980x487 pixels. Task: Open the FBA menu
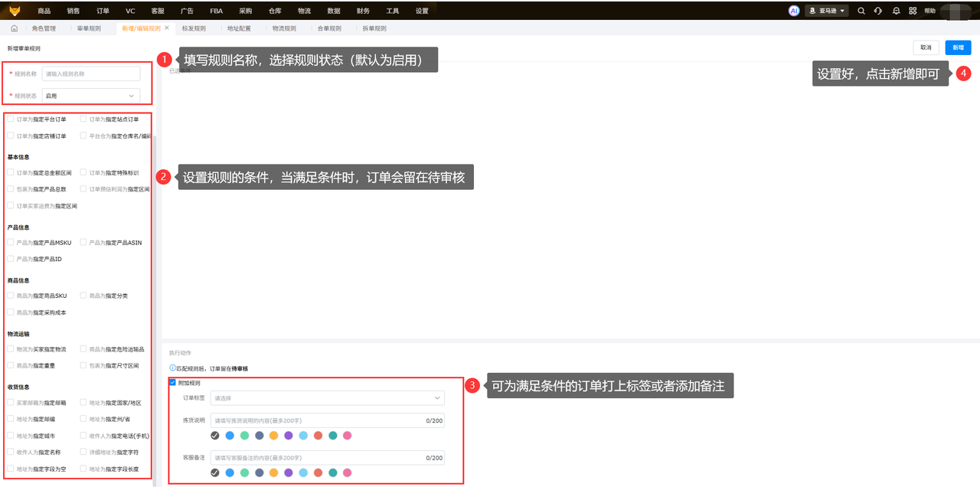tap(217, 11)
